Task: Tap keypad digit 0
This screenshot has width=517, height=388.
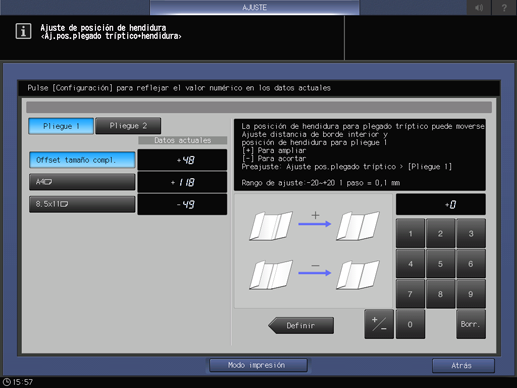Action: click(x=410, y=324)
